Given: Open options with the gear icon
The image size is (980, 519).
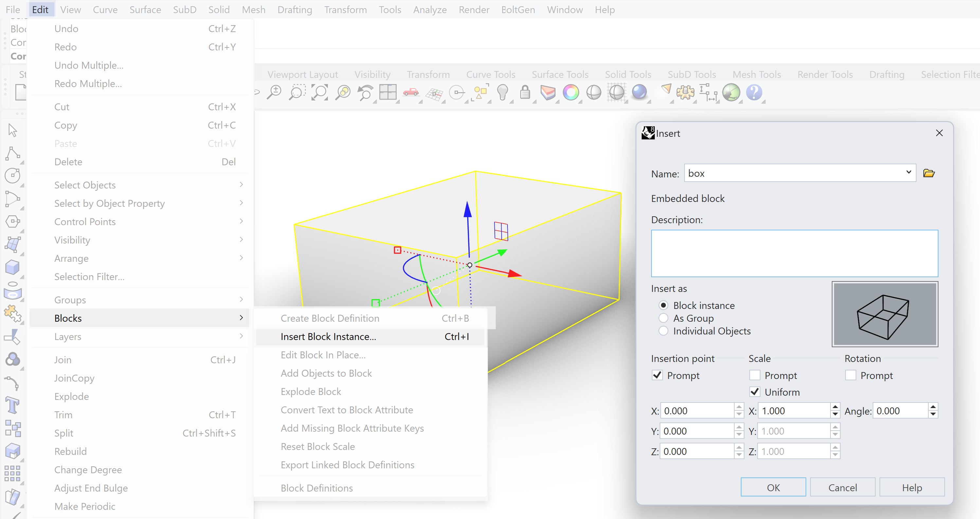Looking at the screenshot, I should click(x=685, y=93).
